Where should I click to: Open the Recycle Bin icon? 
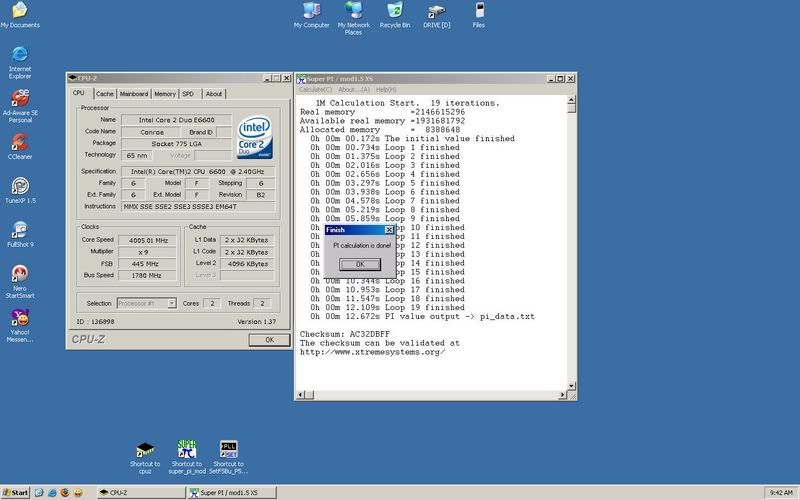point(396,11)
